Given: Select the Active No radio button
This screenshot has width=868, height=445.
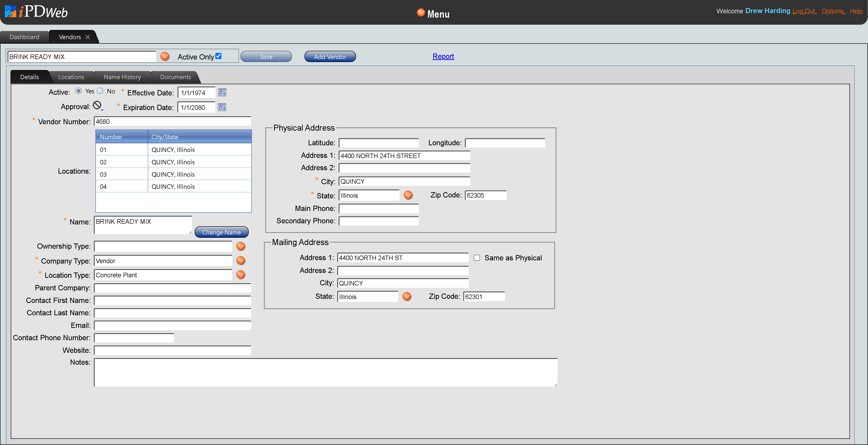Looking at the screenshot, I should coord(100,91).
